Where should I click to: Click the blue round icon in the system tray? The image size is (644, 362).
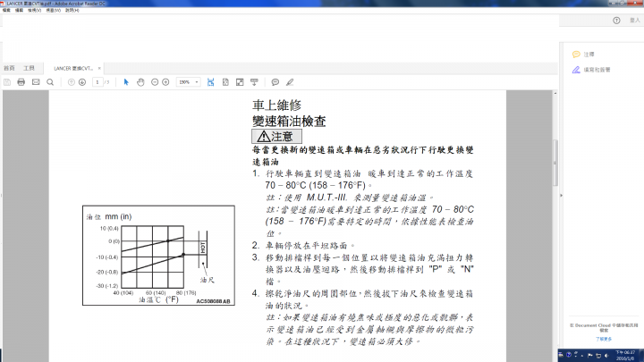(x=569, y=355)
